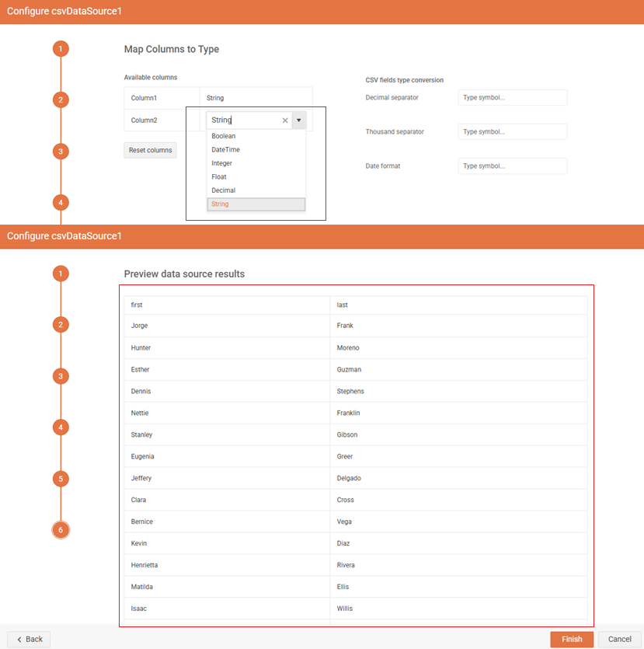Select the 'Rivera' cell
This screenshot has height=649, width=644.
[x=458, y=565]
